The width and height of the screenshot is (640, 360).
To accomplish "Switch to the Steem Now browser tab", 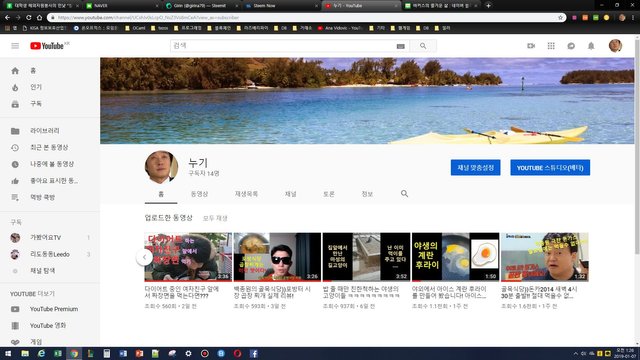I will 282,6.
